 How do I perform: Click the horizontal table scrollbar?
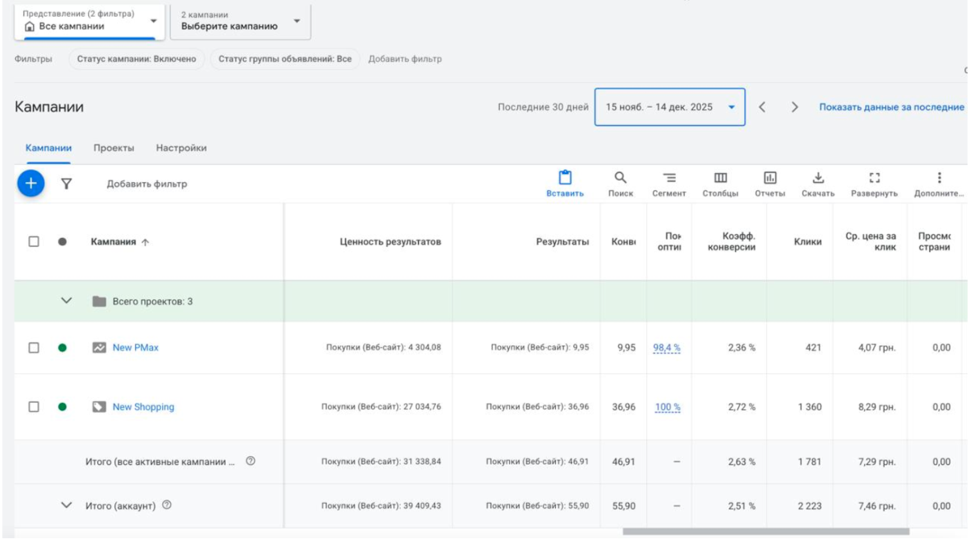point(766,532)
